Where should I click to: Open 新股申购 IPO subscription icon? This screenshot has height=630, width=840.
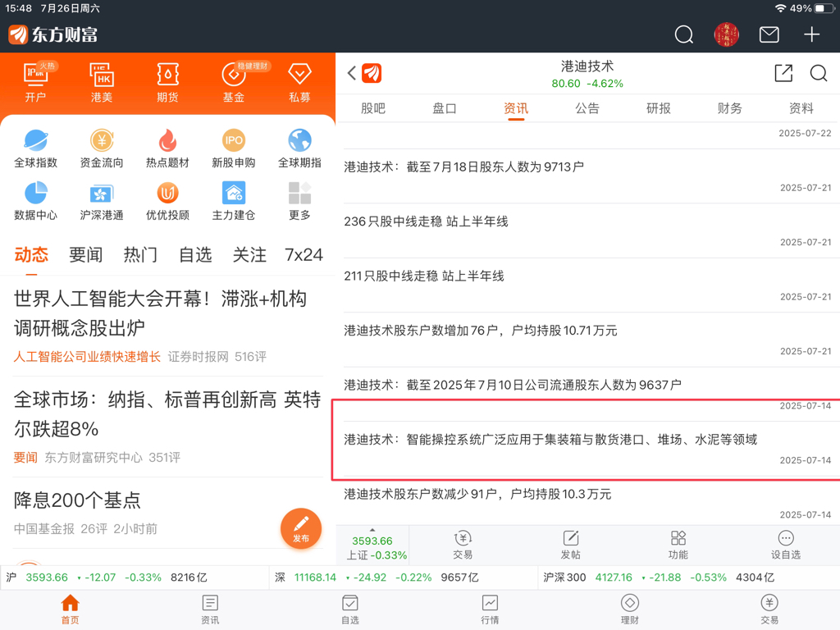point(234,148)
